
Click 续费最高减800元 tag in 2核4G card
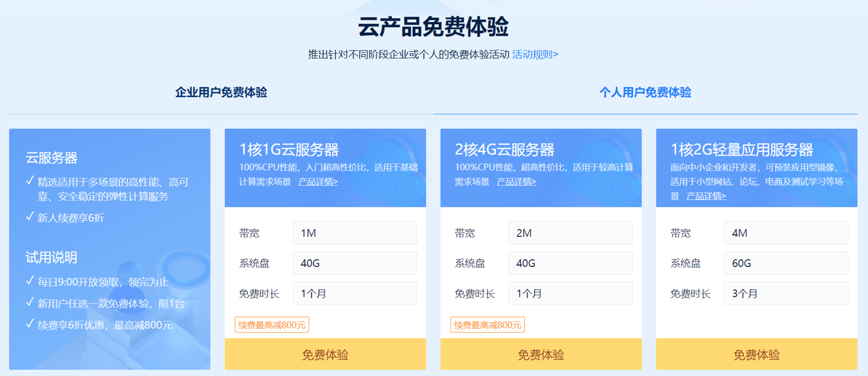pyautogui.click(x=488, y=325)
